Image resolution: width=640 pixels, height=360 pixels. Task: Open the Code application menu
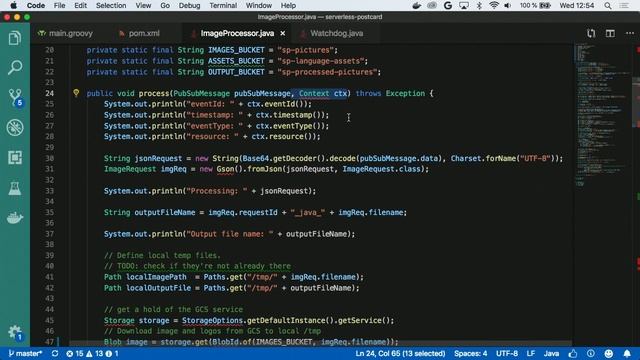point(36,5)
